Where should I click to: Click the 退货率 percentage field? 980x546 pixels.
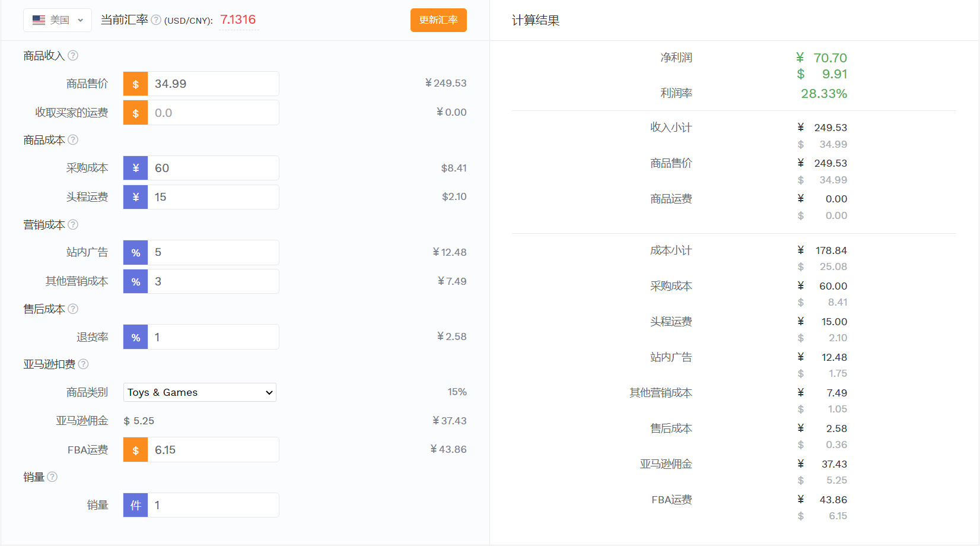(x=213, y=337)
